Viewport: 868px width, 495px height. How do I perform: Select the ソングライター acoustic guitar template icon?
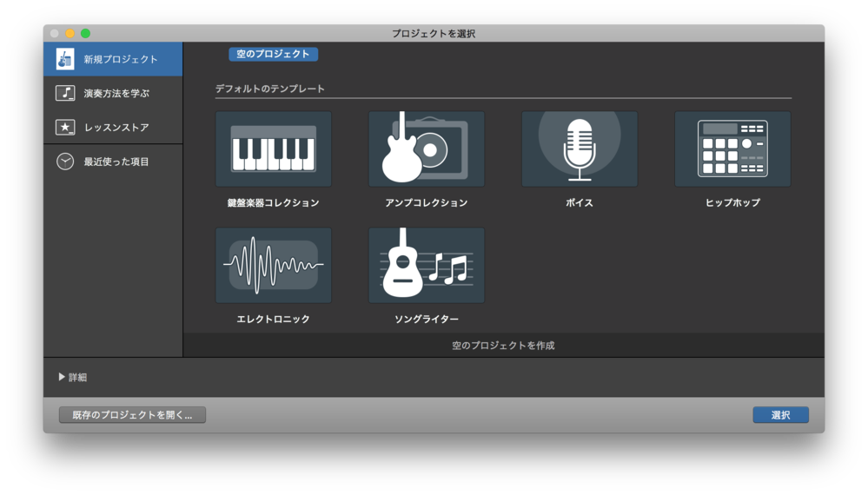427,265
